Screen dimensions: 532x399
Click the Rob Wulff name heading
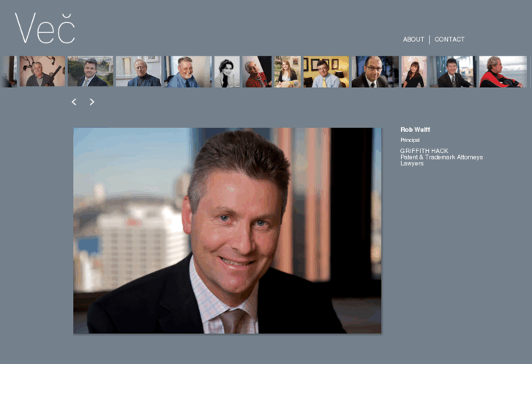pyautogui.click(x=415, y=130)
